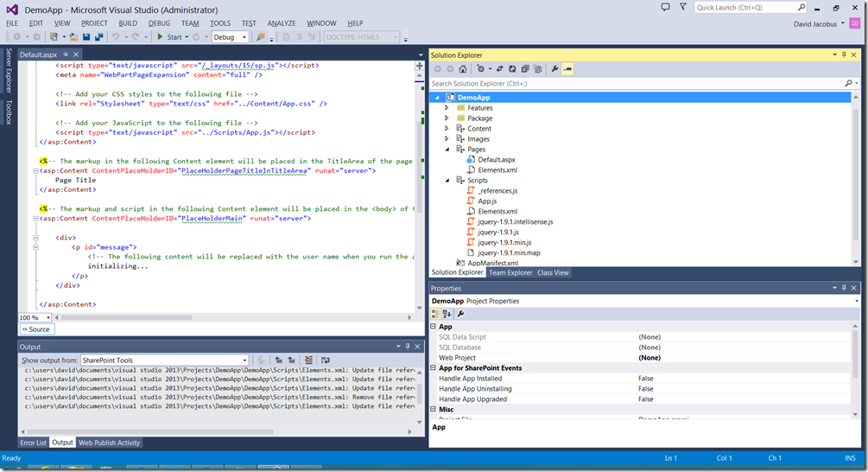This screenshot has height=472, width=868.
Task: Click the Property Pages wrench in Properties
Action: tap(460, 314)
